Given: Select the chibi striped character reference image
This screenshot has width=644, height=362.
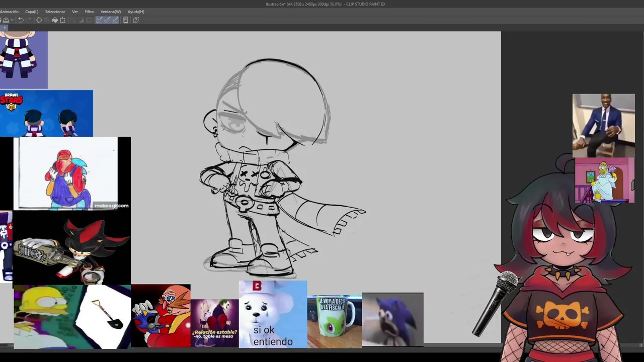Looking at the screenshot, I should 24,60.
